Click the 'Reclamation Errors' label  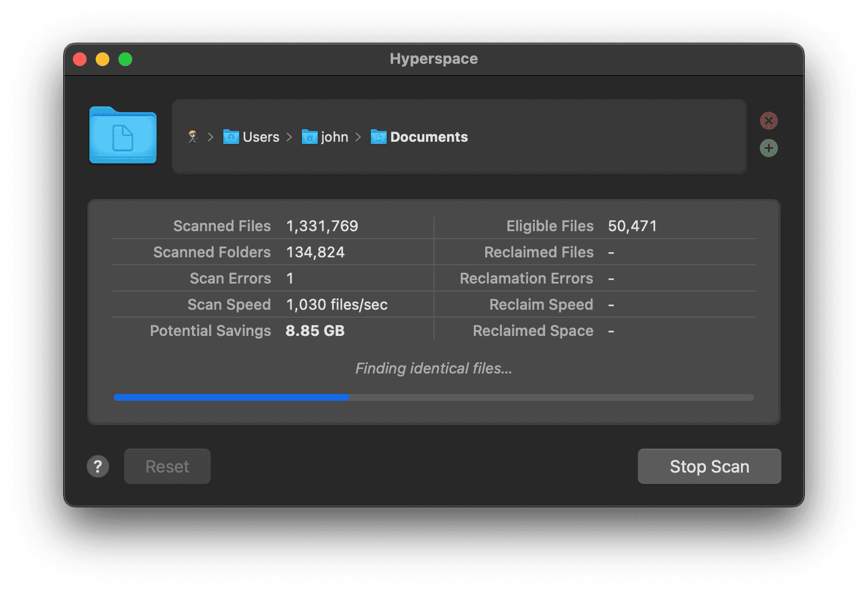(x=526, y=278)
